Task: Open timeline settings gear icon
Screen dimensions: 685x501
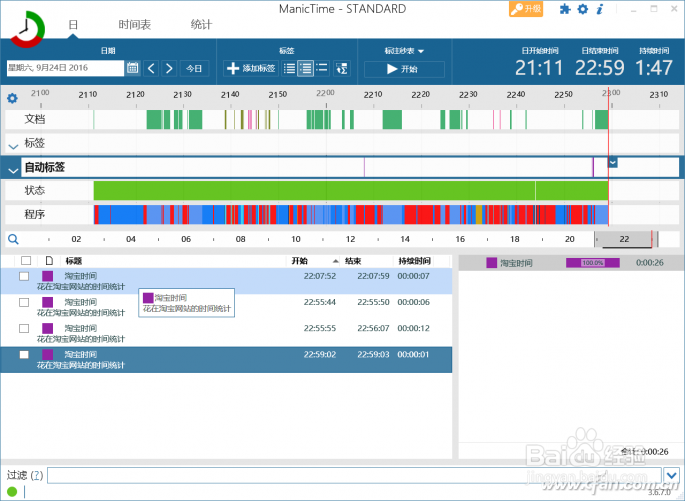Action: [x=12, y=98]
